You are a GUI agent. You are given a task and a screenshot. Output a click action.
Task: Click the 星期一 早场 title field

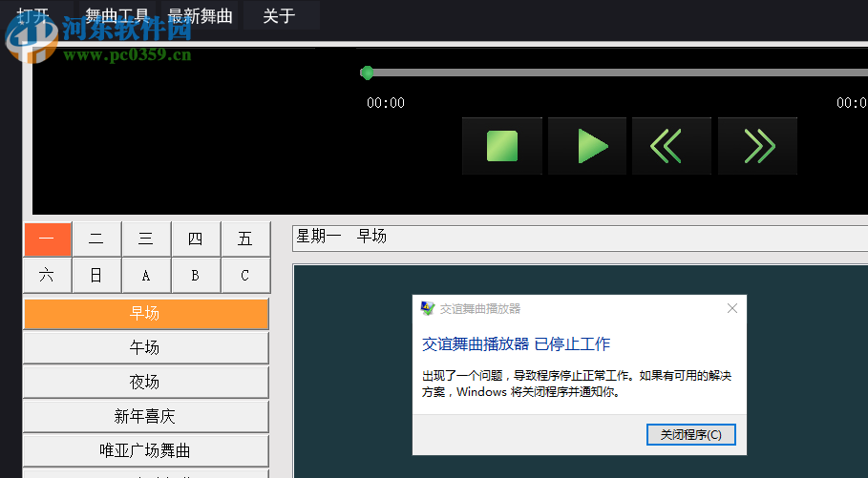point(580,238)
